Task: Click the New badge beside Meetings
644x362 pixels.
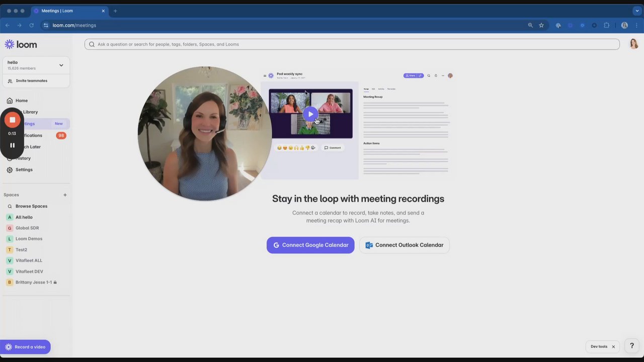Action: 59,124
